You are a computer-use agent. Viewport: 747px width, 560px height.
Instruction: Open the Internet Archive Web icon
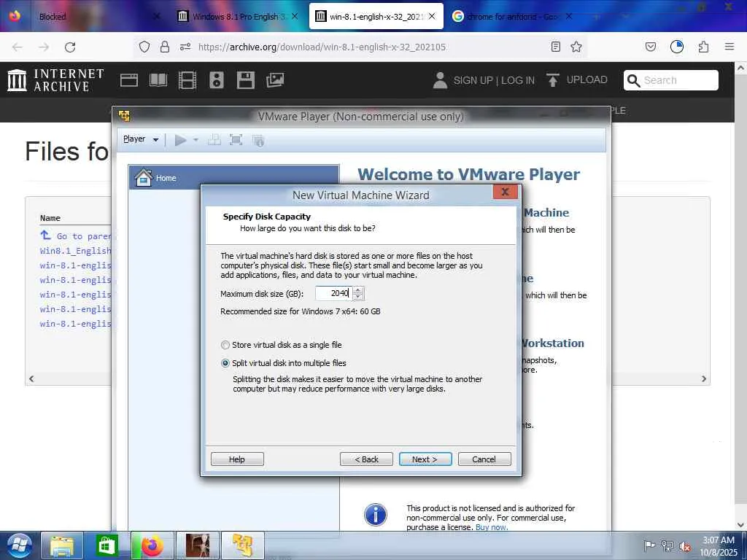(x=129, y=80)
